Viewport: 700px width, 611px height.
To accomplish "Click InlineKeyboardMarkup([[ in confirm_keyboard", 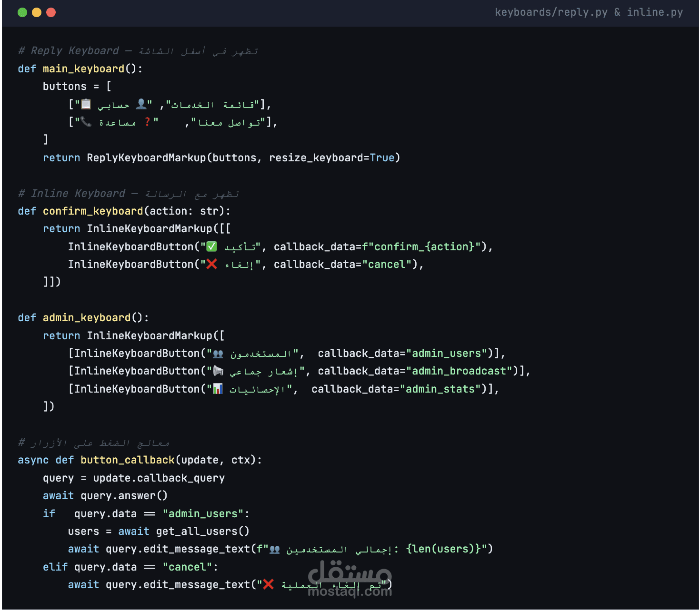I will tap(159, 229).
